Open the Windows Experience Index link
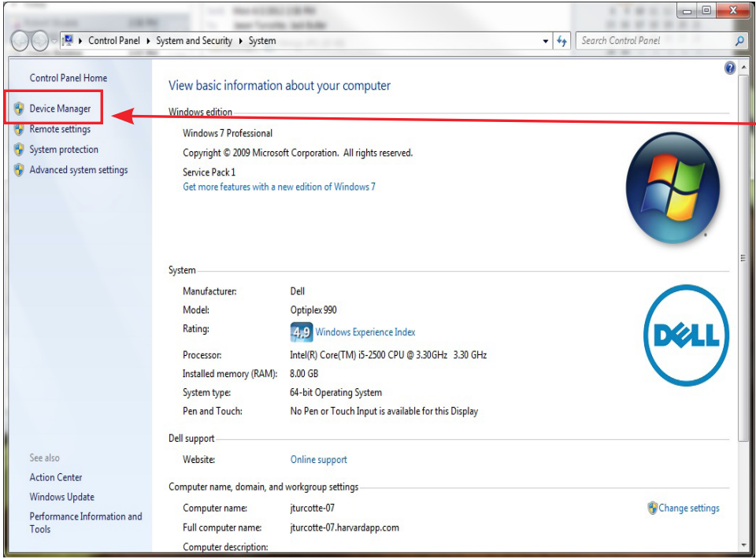The width and height of the screenshot is (756, 559). click(x=365, y=332)
